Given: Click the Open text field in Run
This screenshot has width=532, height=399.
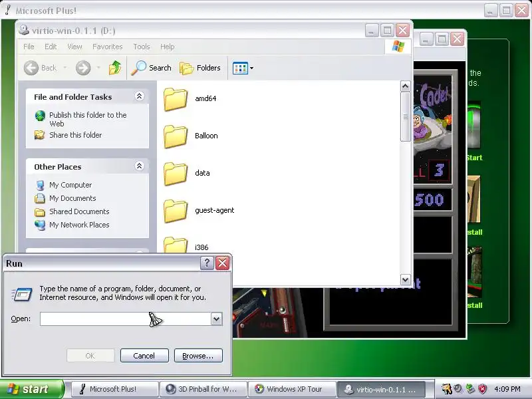Looking at the screenshot, I should [125, 319].
